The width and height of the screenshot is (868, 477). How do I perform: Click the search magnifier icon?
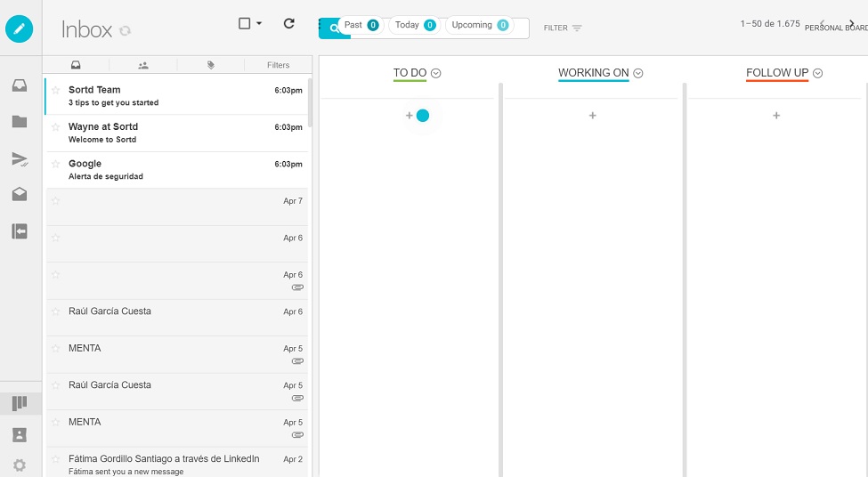[334, 28]
